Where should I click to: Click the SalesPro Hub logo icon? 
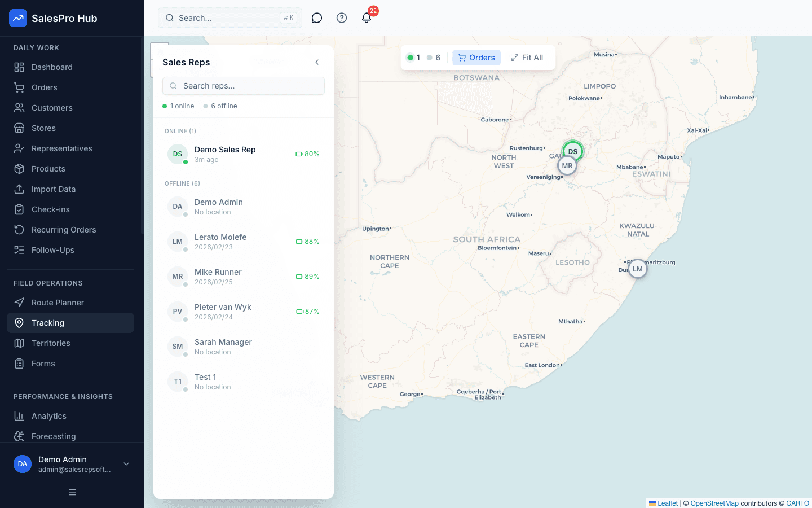(18, 18)
